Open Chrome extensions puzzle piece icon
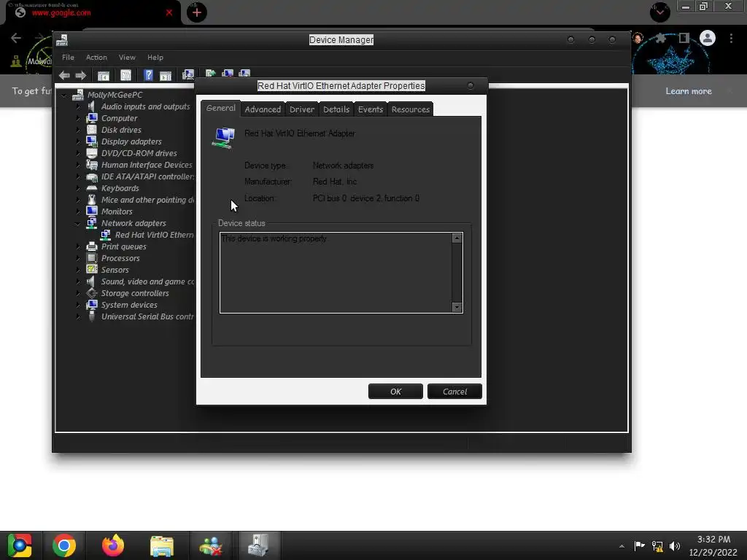The width and height of the screenshot is (747, 560). pyautogui.click(x=661, y=38)
